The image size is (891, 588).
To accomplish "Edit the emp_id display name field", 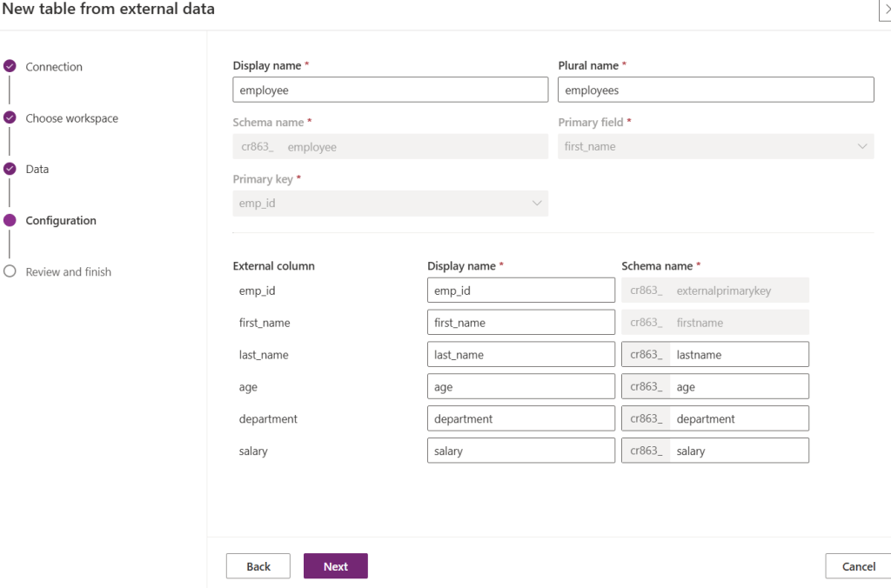I will coord(520,291).
